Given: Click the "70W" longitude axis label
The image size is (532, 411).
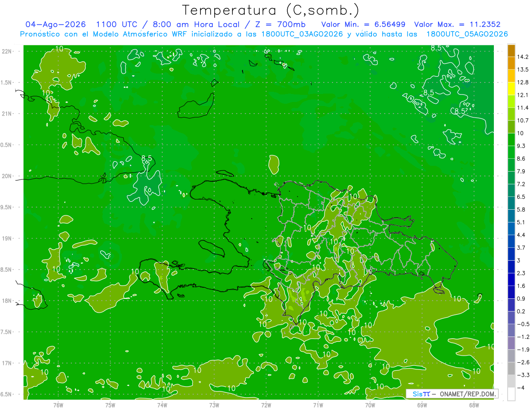Looking at the screenshot, I should [370, 405].
